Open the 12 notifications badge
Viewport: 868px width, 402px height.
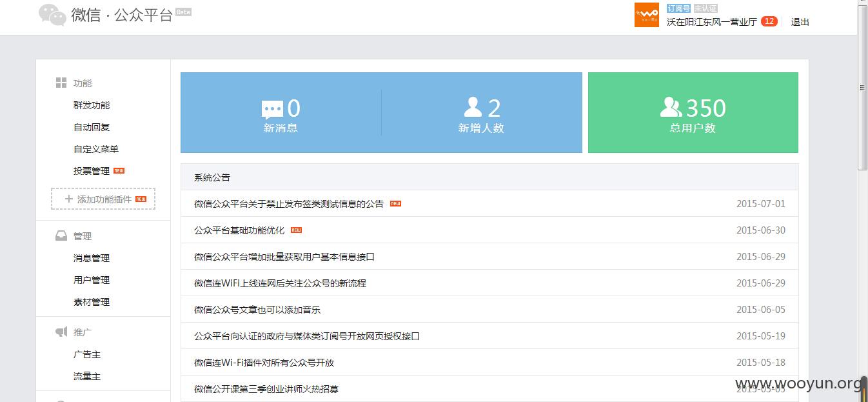click(769, 21)
